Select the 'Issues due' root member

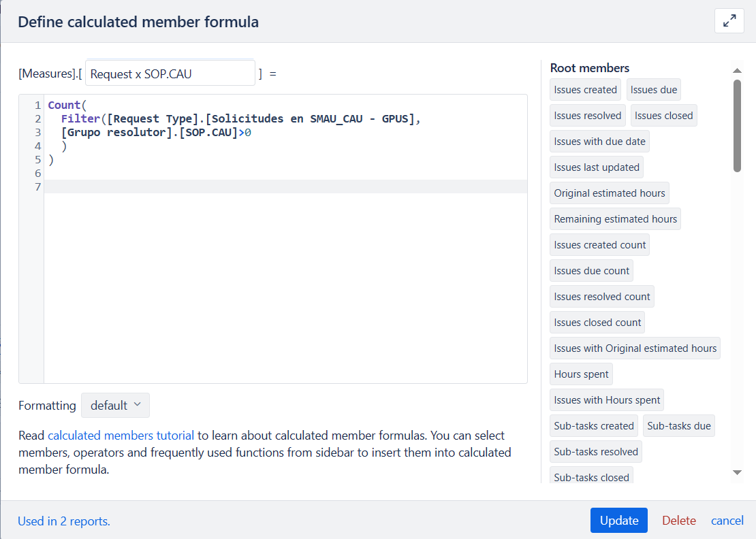653,89
